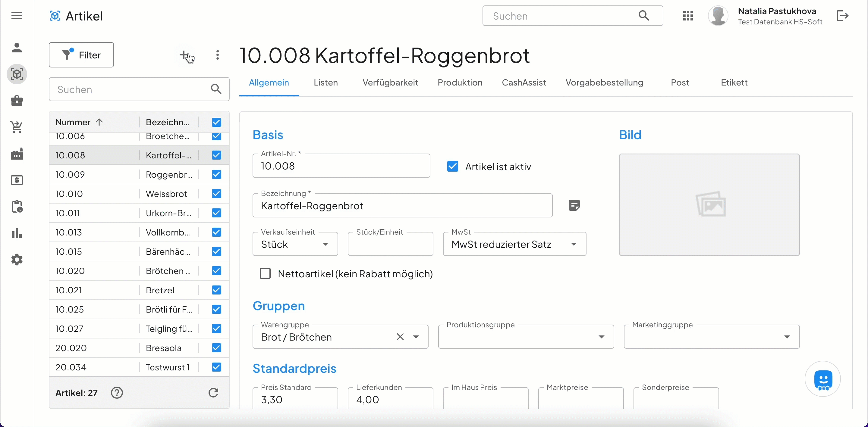Uncheck Artikel ist aktiv
The height and width of the screenshot is (427, 868).
pyautogui.click(x=452, y=166)
